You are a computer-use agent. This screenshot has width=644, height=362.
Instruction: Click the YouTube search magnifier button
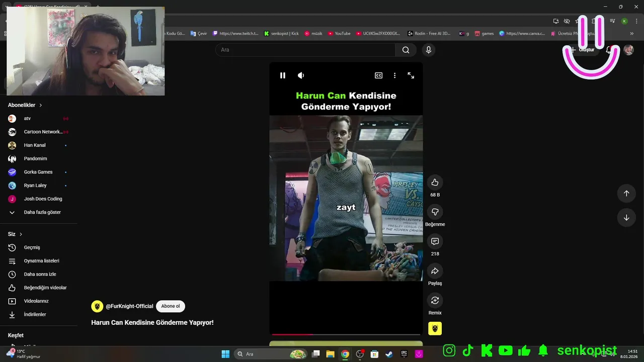pyautogui.click(x=406, y=50)
